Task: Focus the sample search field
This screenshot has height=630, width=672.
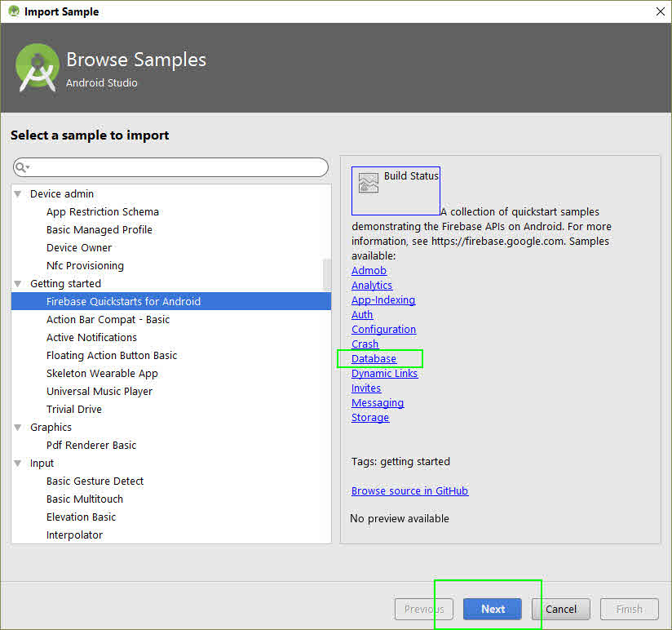Action: pos(170,167)
